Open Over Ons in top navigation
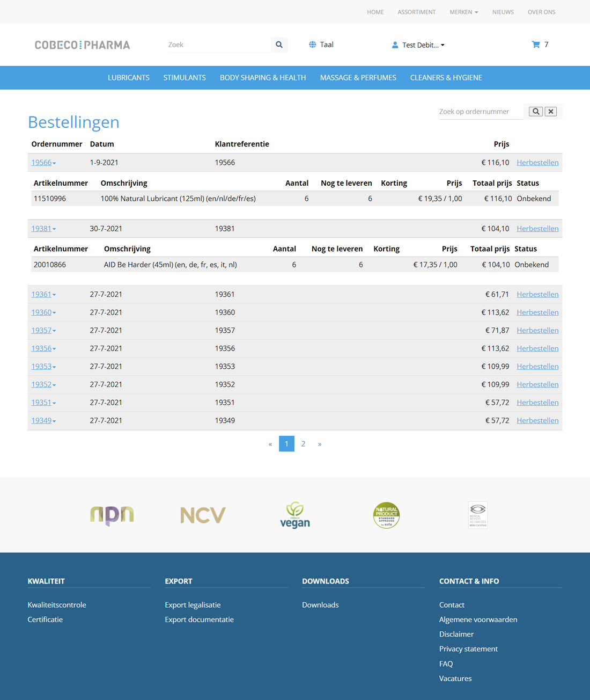This screenshot has height=700, width=590. [x=542, y=12]
